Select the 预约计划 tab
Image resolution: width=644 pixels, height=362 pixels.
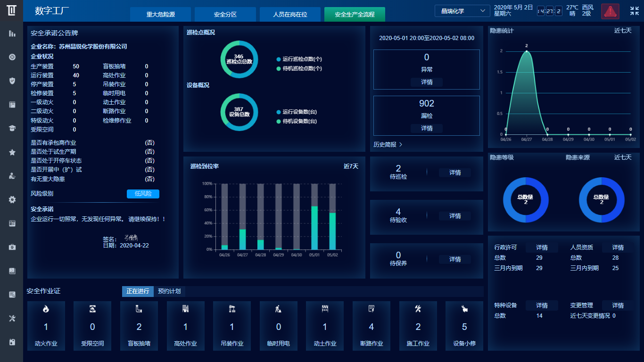click(x=169, y=291)
